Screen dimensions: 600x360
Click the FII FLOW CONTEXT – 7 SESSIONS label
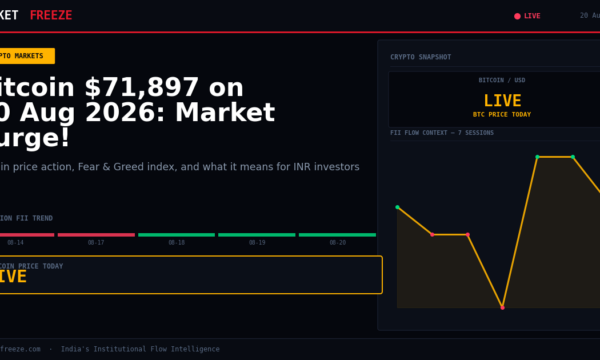[x=442, y=133]
